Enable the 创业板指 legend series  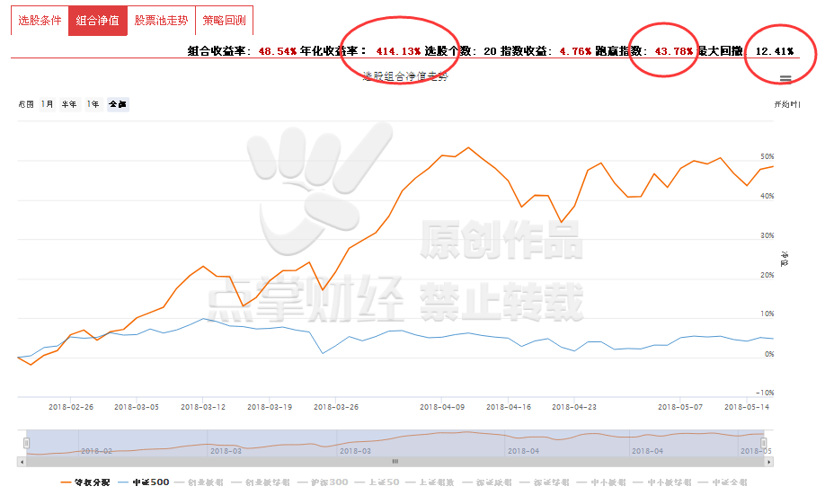(x=199, y=482)
